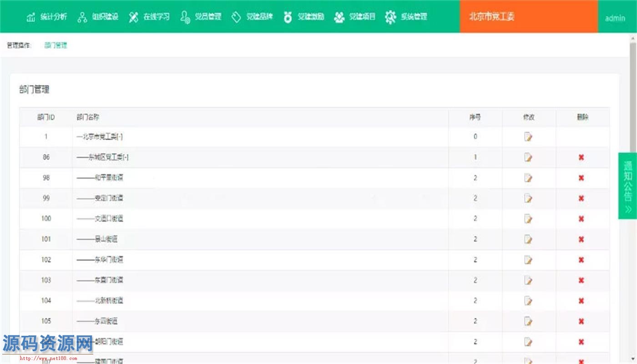Edit the 安定门街道 department

pyautogui.click(x=528, y=198)
